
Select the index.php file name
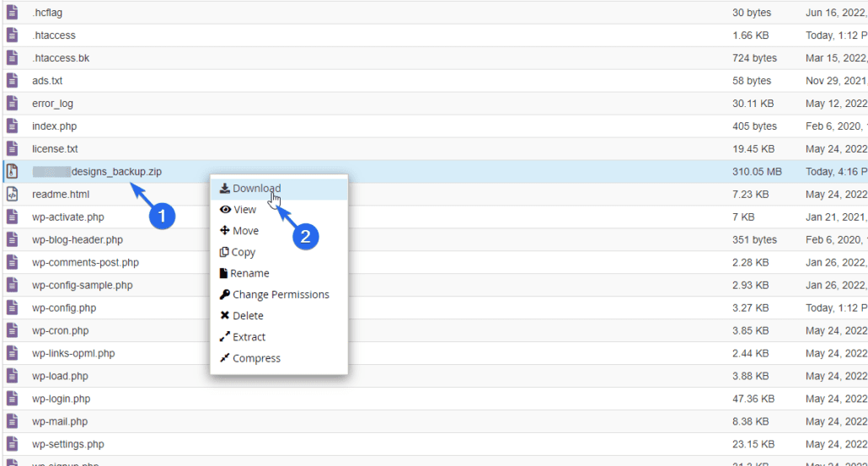(x=54, y=126)
